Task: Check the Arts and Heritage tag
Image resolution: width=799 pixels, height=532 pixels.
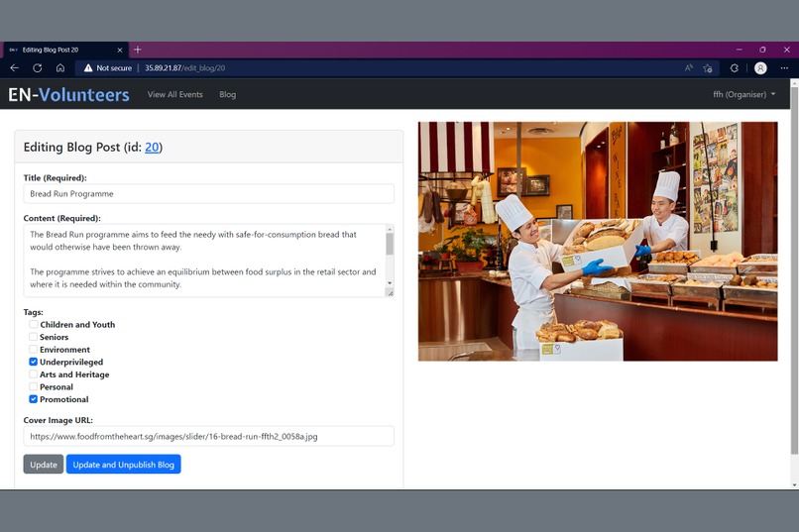Action: [x=33, y=374]
